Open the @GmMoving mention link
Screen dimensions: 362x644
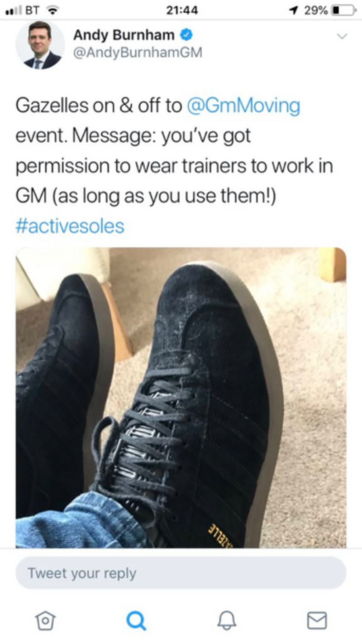pyautogui.click(x=243, y=106)
